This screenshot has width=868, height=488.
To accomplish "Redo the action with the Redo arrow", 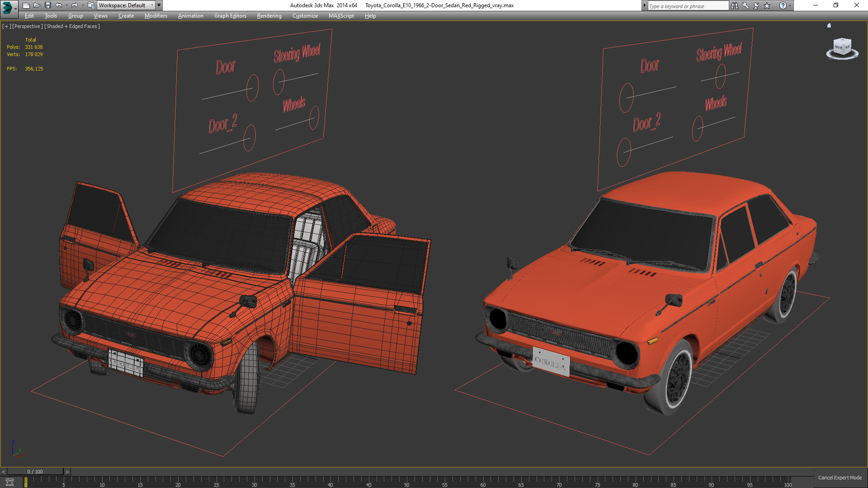I will (75, 5).
